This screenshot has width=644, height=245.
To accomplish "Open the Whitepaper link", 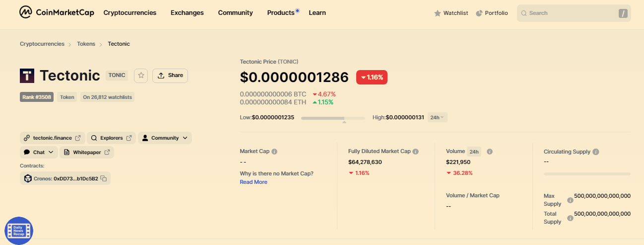I will tap(87, 152).
